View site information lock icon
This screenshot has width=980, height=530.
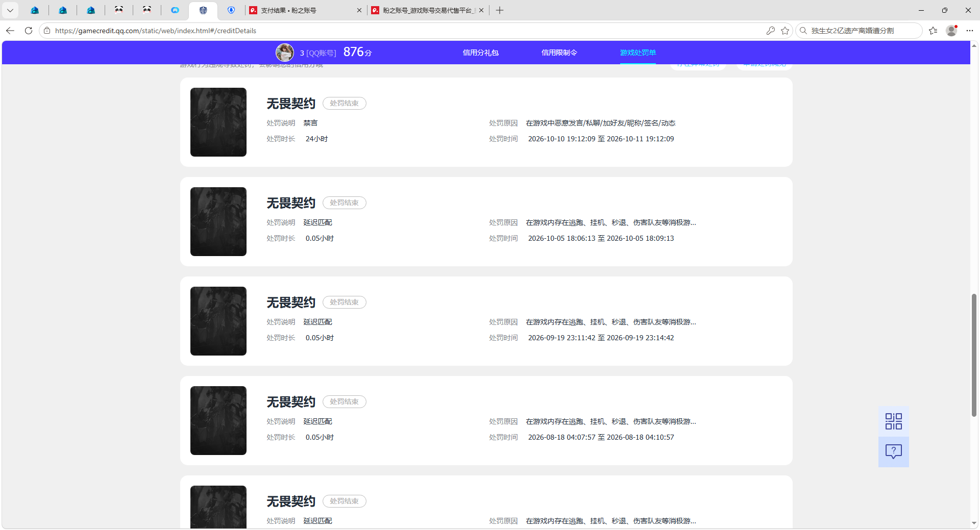click(47, 31)
